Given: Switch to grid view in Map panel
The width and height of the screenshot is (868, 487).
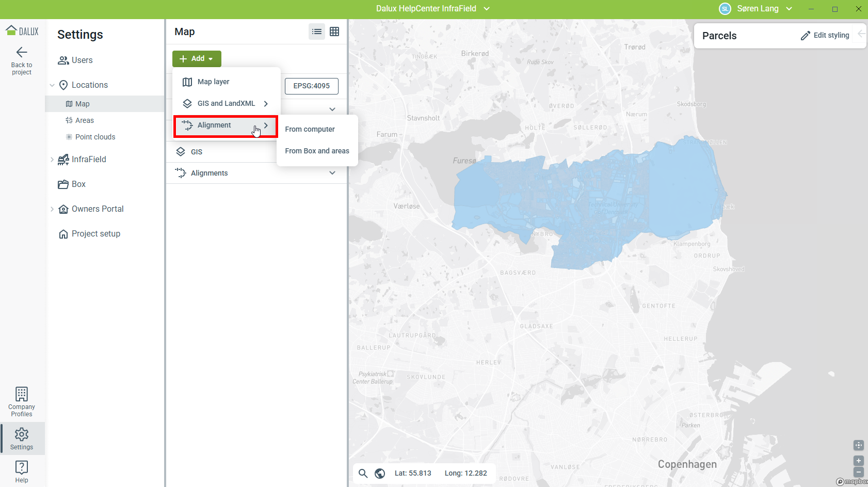Looking at the screenshot, I should (334, 32).
